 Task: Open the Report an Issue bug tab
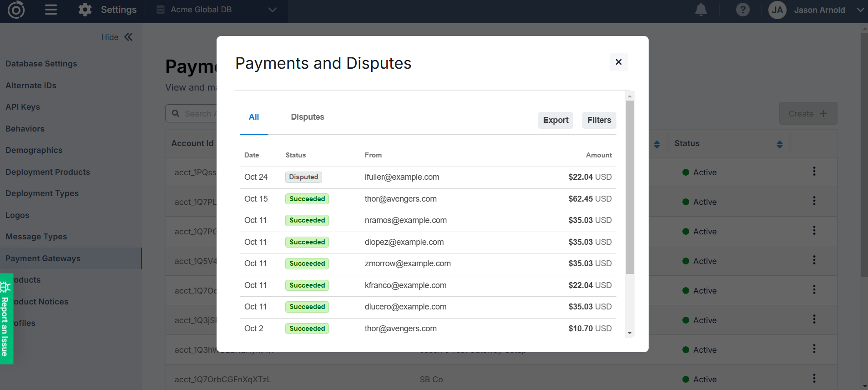6,319
